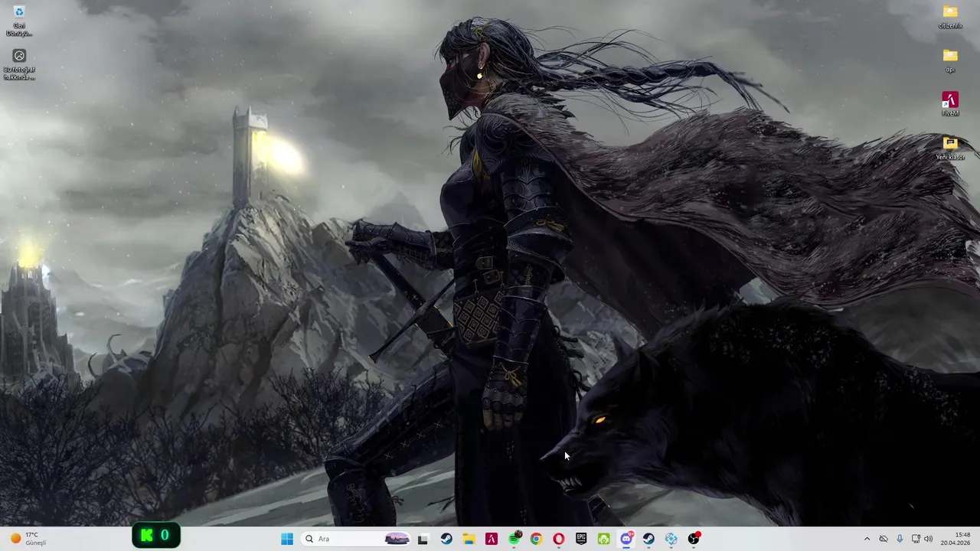
Task: Open Spotify from the taskbar
Action: pos(514,539)
